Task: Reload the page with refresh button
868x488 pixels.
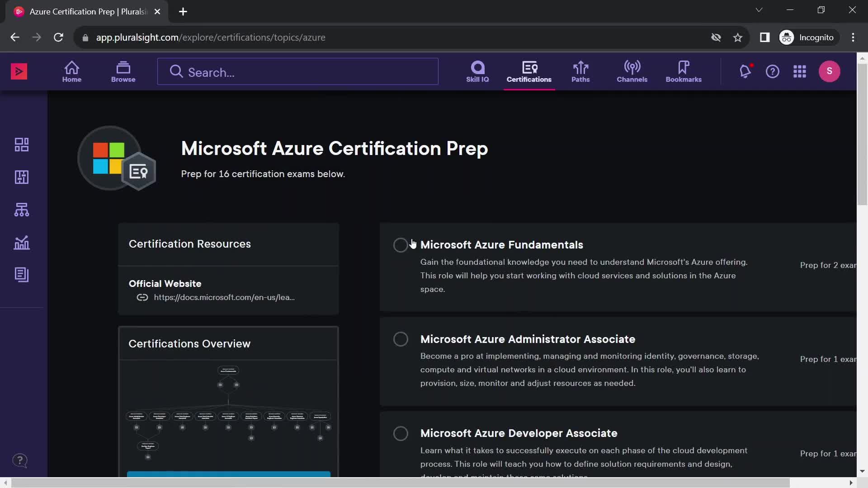Action: tap(58, 38)
